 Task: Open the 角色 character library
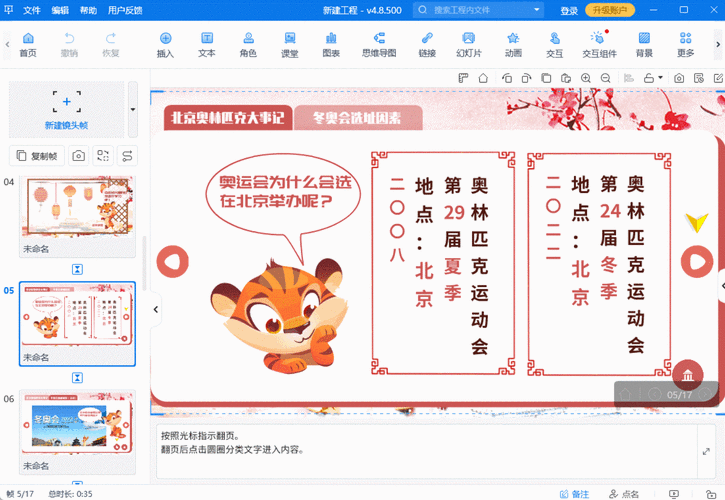[248, 45]
